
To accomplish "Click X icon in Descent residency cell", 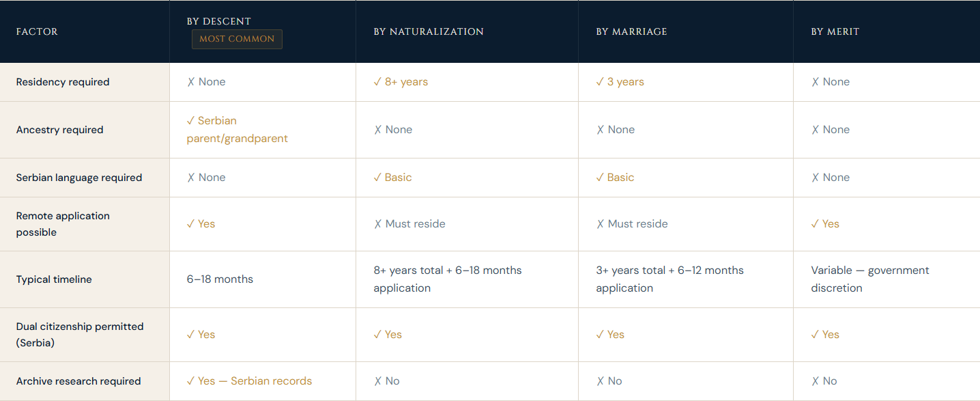I will [191, 82].
